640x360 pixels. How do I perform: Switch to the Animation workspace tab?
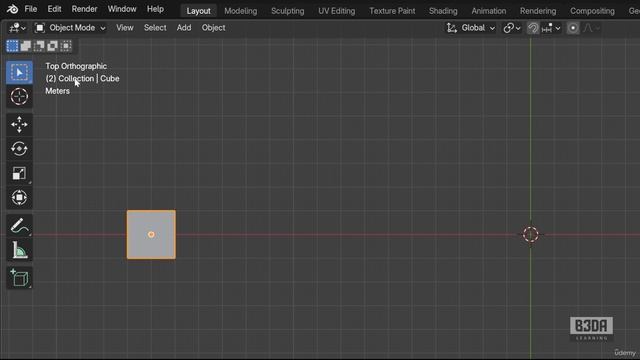[489, 11]
